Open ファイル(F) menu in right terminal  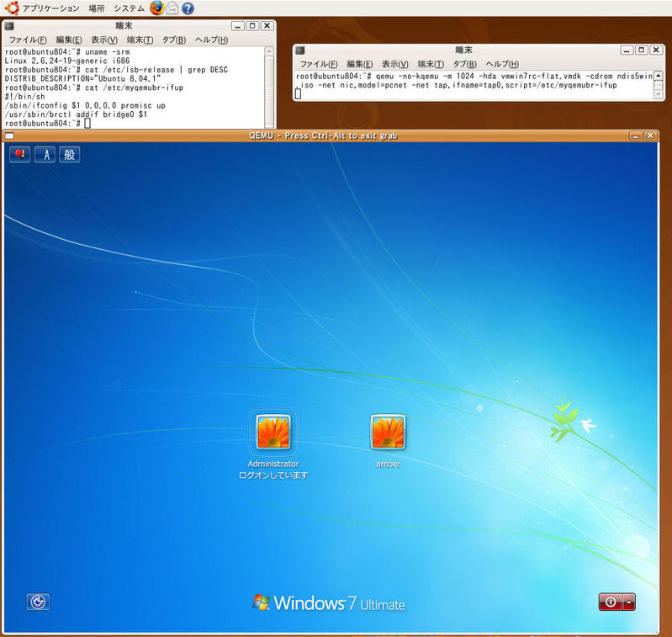[x=319, y=64]
